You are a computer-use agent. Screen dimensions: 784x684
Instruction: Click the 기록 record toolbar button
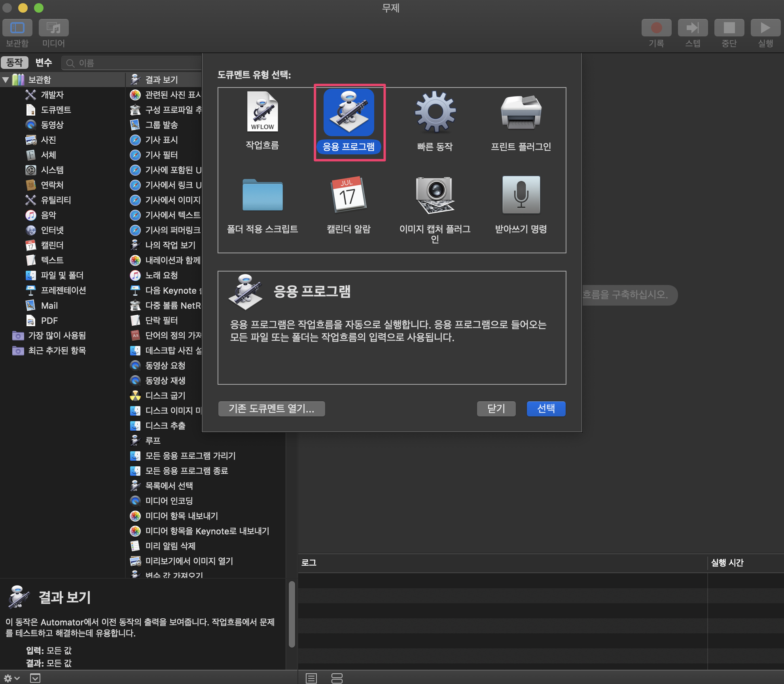(x=656, y=28)
